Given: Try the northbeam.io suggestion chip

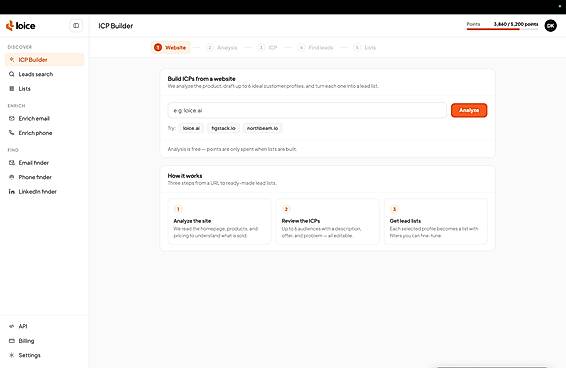Looking at the screenshot, I should 262,128.
